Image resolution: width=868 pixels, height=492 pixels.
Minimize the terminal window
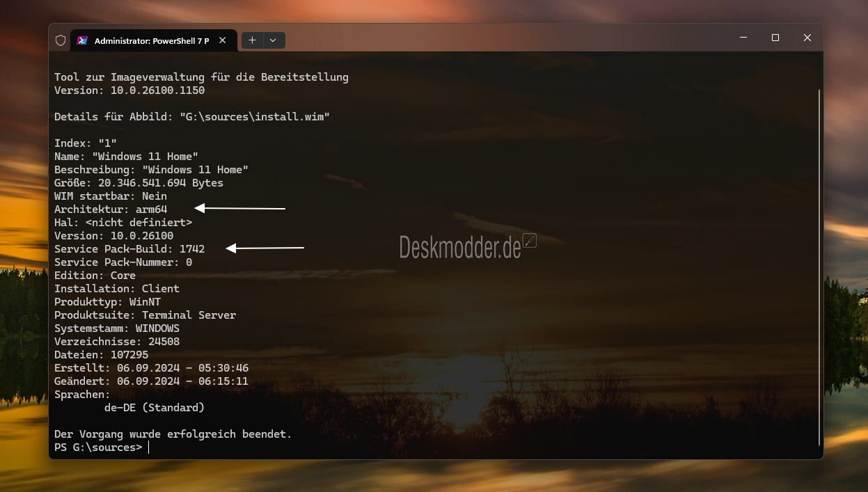pos(743,38)
